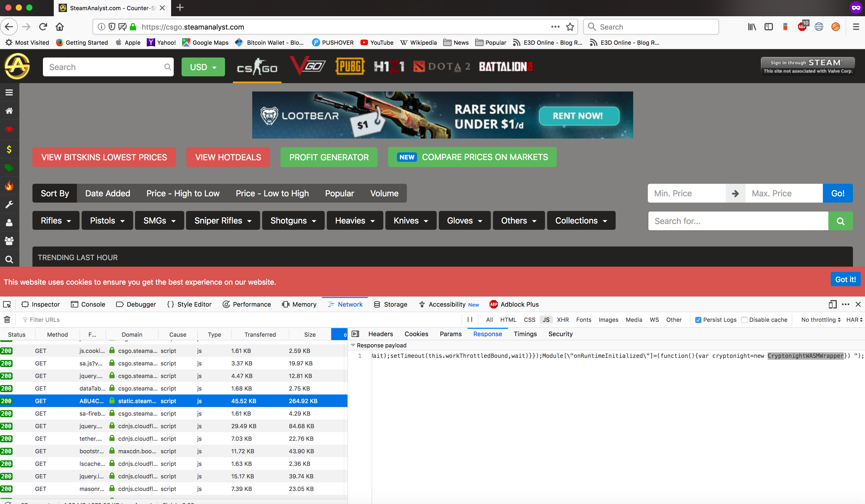Toggle the JS filter in network panel
The image size is (865, 504).
[546, 319]
